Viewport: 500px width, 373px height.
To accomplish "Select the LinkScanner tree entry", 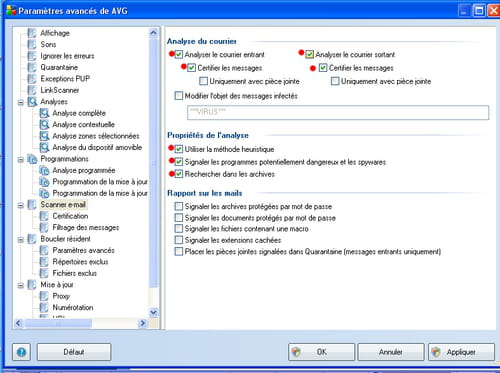I will point(60,90).
